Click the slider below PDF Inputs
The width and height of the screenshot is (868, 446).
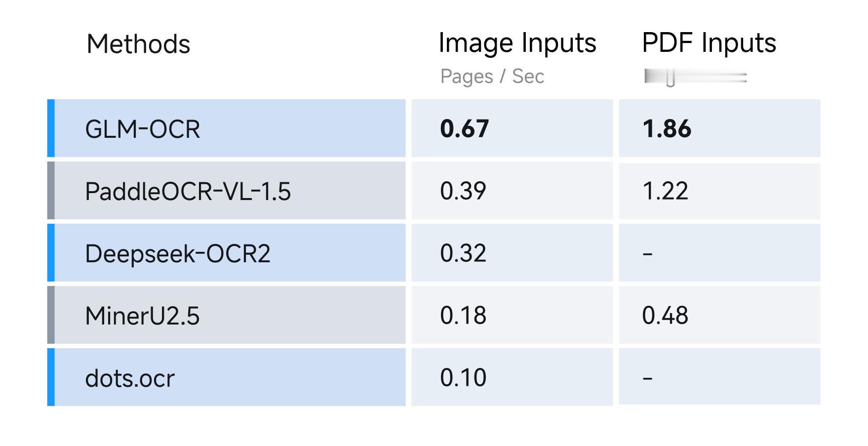click(695, 78)
